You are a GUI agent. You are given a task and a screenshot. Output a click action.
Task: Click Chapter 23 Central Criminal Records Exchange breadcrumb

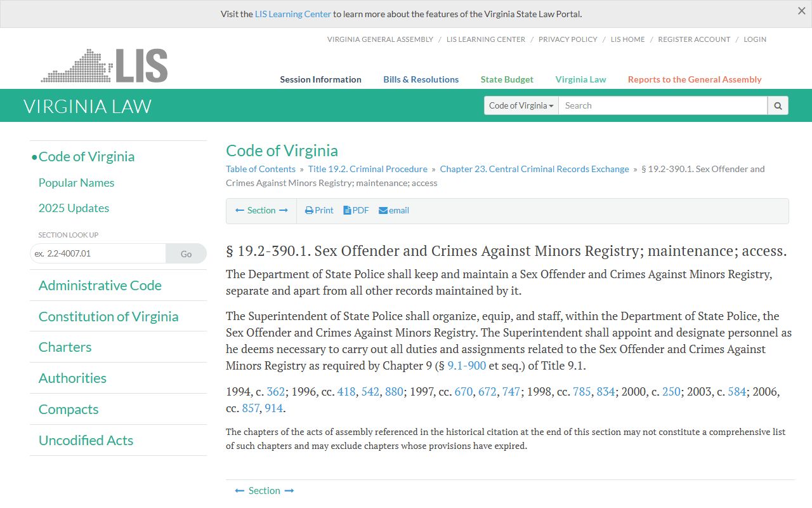[x=534, y=169]
